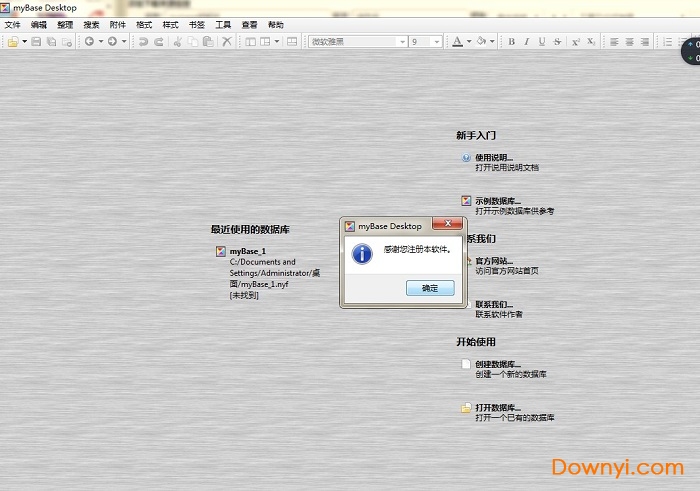Viewport: 700px width, 491px height.
Task: Click the myBase icon beside 示例数据库
Action: tap(466, 201)
